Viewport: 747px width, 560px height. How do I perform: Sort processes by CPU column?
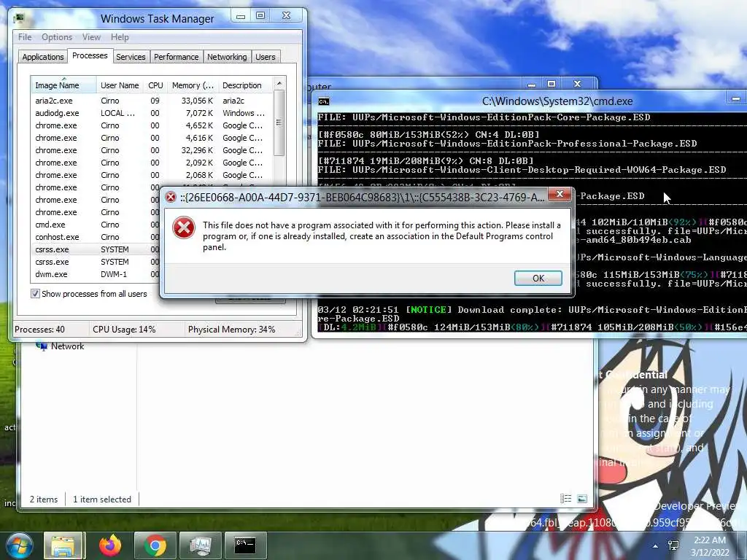[155, 85]
